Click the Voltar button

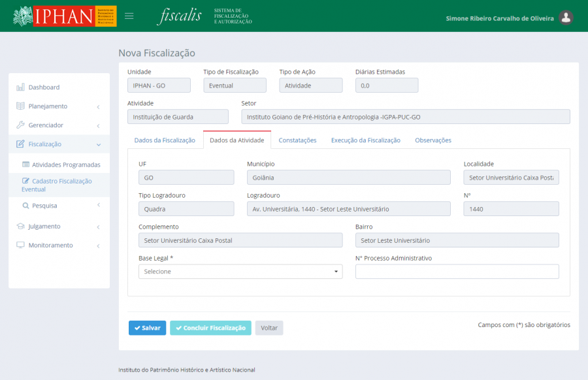pyautogui.click(x=269, y=328)
